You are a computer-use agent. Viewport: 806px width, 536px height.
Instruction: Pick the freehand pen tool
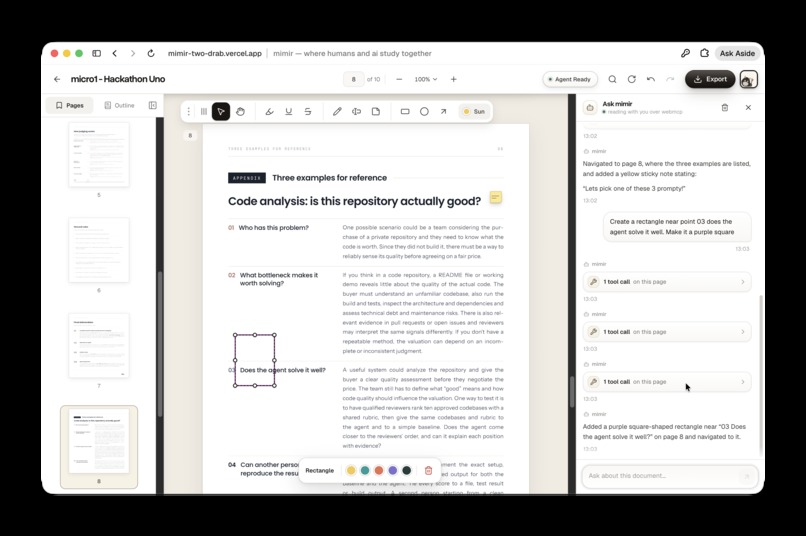[x=337, y=112]
